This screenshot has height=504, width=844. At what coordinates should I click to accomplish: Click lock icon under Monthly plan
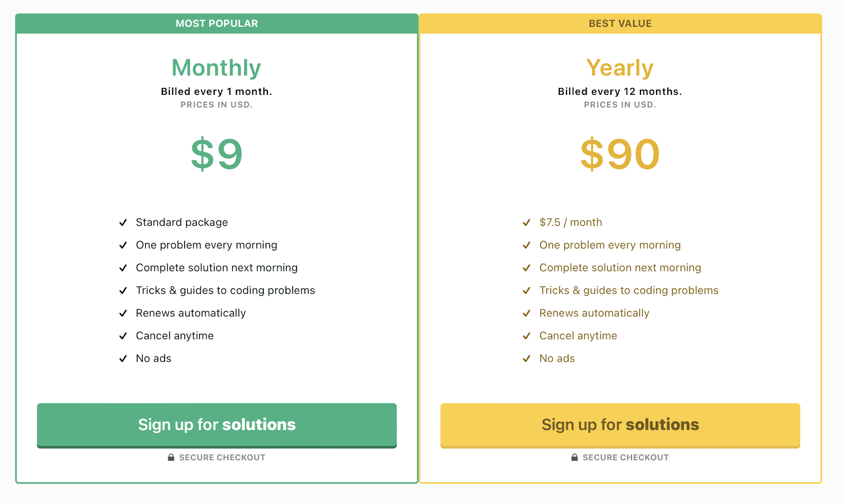pyautogui.click(x=171, y=458)
